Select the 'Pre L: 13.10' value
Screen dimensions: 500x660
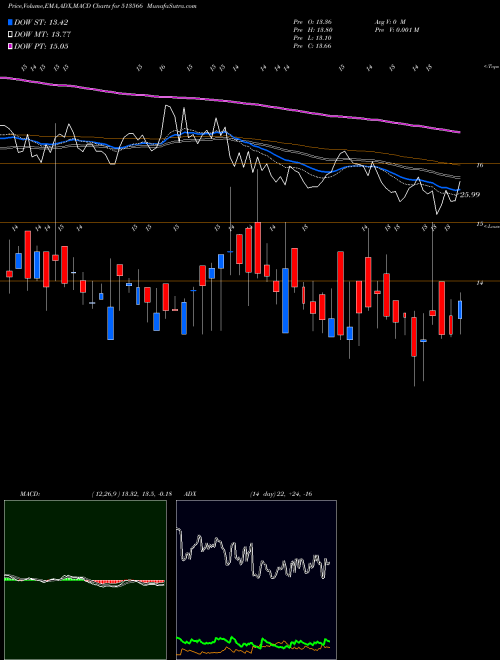312,38
